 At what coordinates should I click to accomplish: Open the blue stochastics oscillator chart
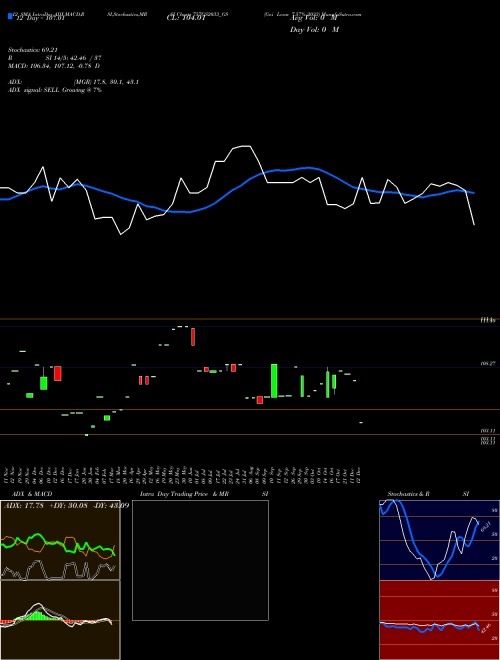click(439, 540)
